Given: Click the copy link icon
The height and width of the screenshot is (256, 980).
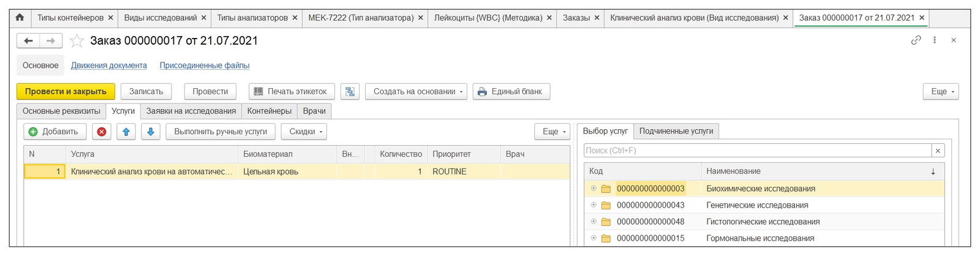Looking at the screenshot, I should (x=916, y=40).
